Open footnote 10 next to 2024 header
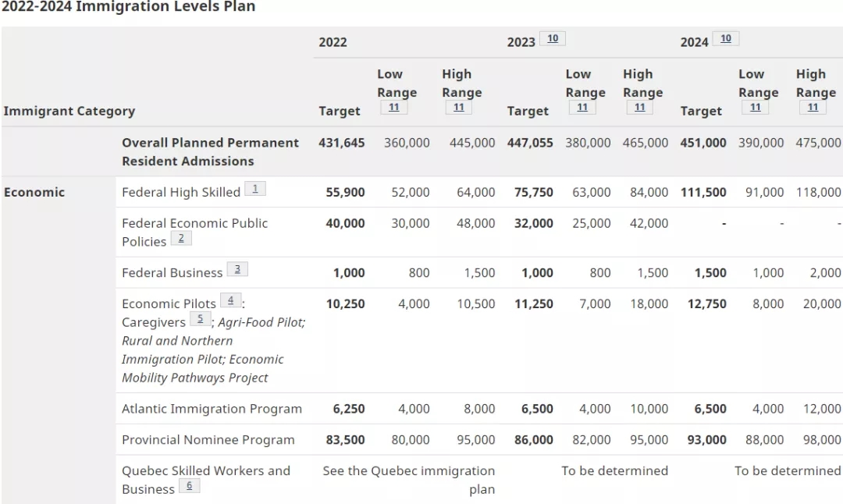Viewport: 843px width, 504px height. (725, 38)
